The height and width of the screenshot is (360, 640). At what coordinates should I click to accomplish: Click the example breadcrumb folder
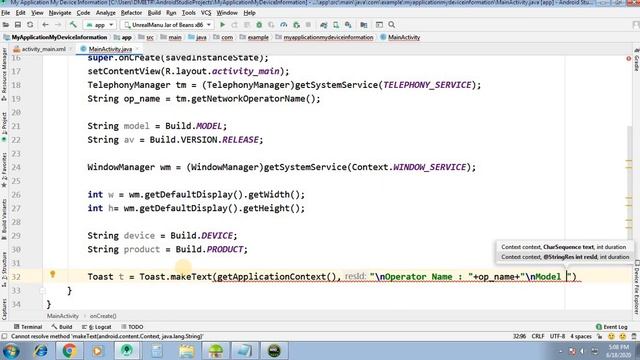click(254, 37)
